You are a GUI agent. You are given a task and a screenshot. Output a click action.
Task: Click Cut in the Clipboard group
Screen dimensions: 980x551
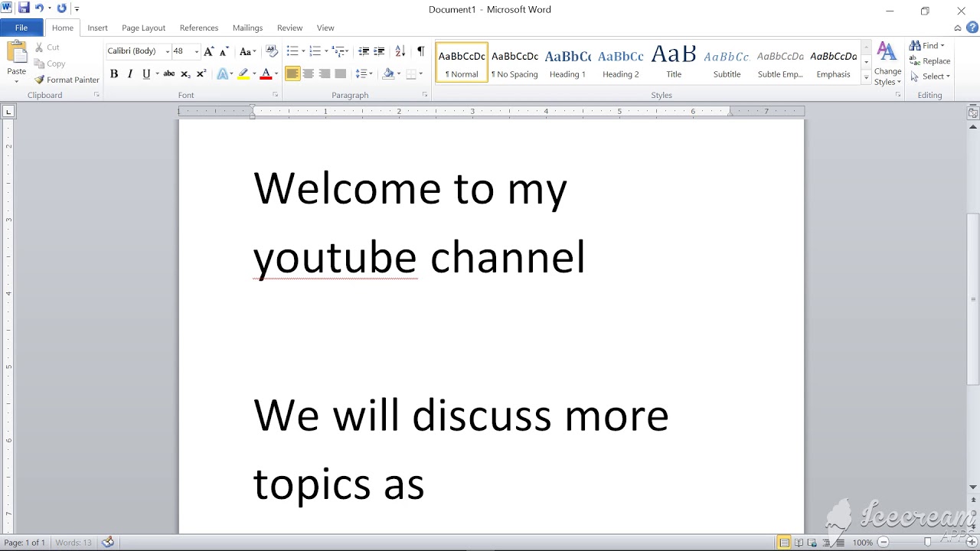point(46,47)
